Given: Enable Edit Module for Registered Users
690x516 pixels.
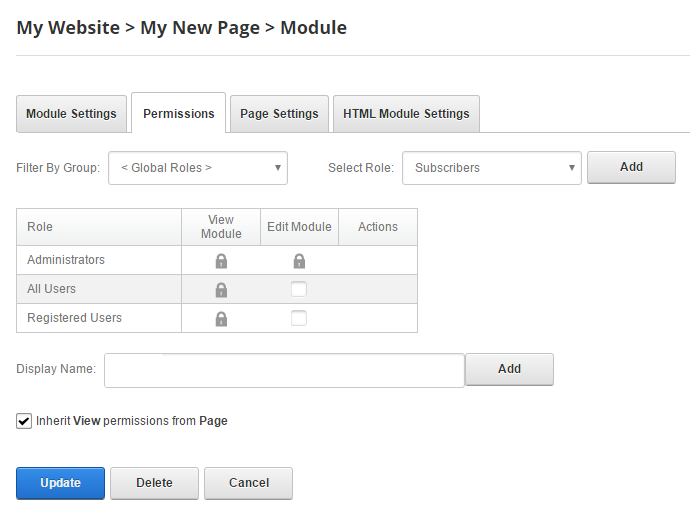Looking at the screenshot, I should (299, 319).
